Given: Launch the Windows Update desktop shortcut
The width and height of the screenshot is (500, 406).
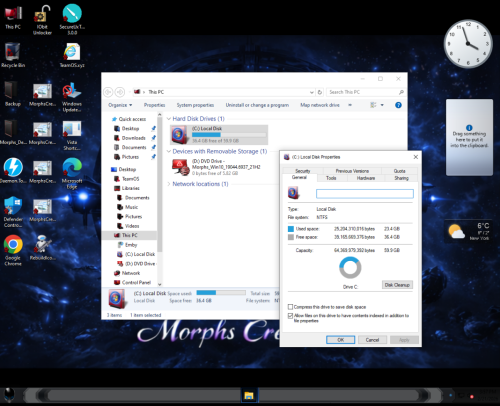Looking at the screenshot, I should click(72, 97).
